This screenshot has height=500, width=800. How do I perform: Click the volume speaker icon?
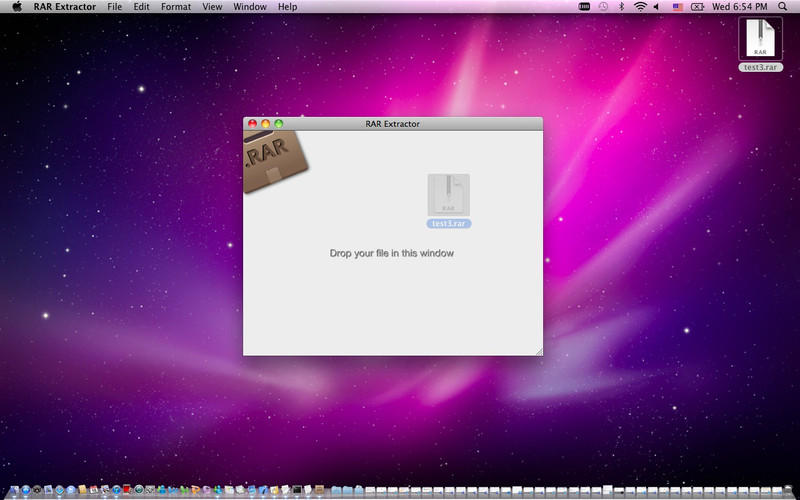point(656,7)
